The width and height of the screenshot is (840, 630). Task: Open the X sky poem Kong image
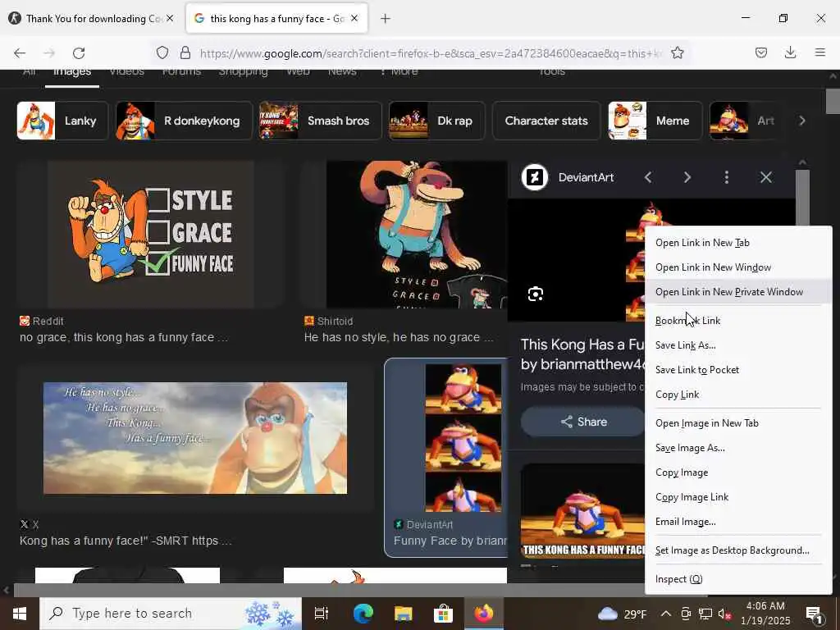(x=195, y=438)
